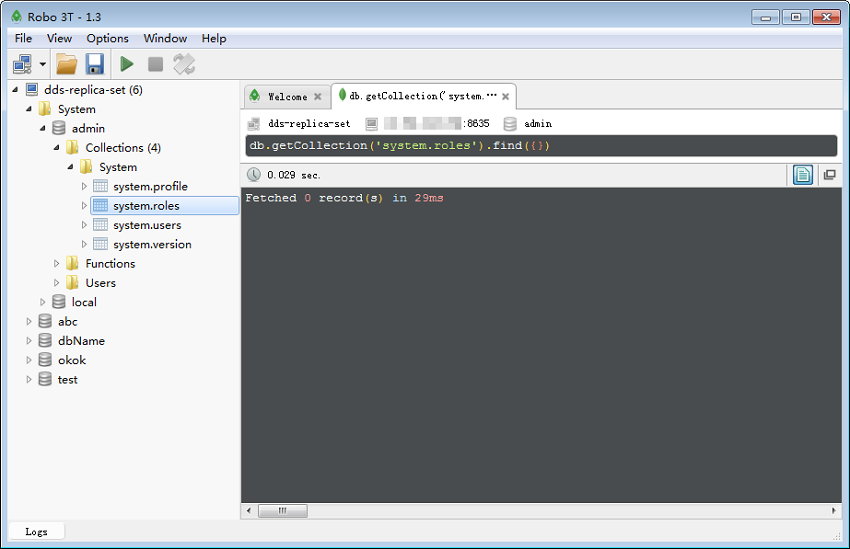Select the db.getCollection('system... tab

pyautogui.click(x=423, y=96)
